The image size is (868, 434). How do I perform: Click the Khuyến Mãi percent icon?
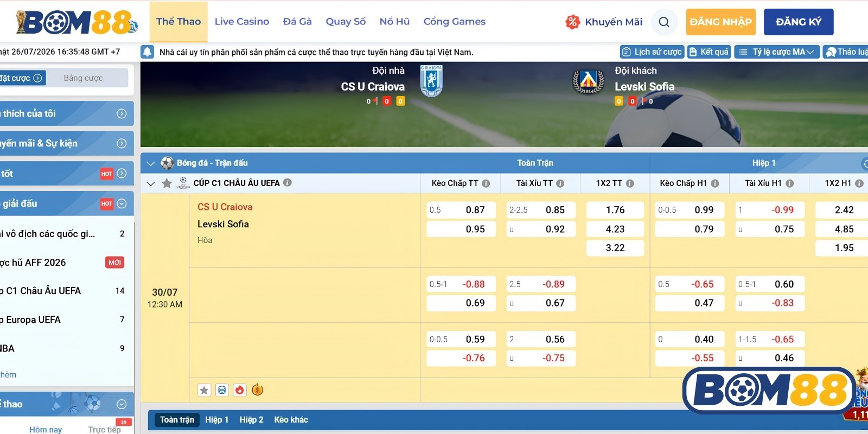click(572, 22)
